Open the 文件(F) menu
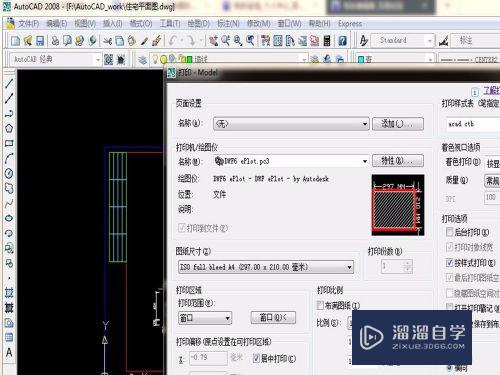The height and width of the screenshot is (375, 500). point(28,24)
